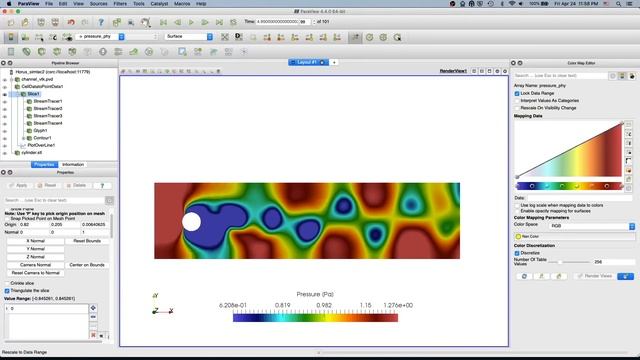Image resolution: width=640 pixels, height=360 pixels.
Task: Toggle Triangulate the slice checkbox
Action: [x=7, y=291]
